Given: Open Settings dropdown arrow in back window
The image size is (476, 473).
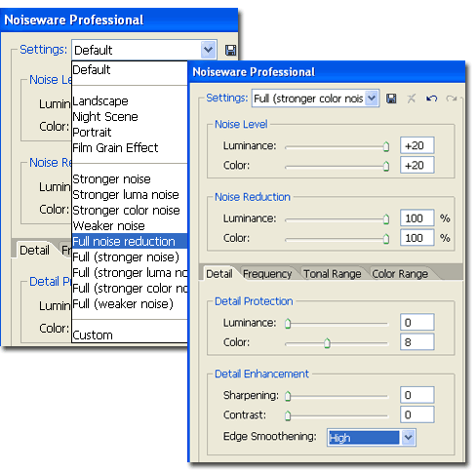Looking at the screenshot, I should [x=208, y=50].
